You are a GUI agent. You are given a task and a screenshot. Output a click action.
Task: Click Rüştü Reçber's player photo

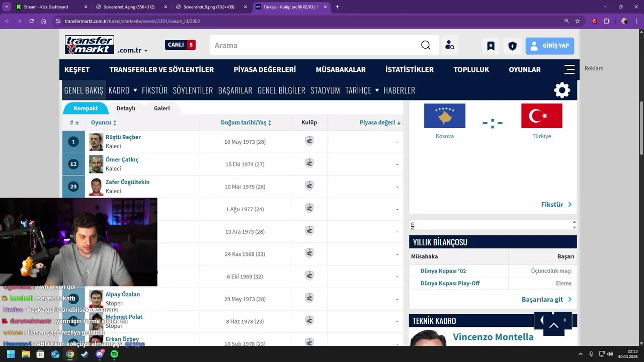96,142
